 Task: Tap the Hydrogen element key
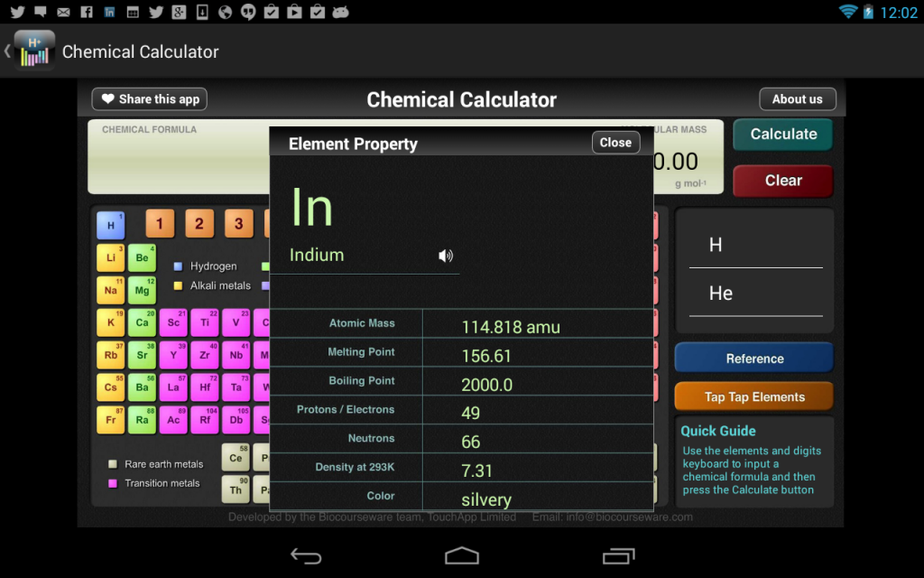click(x=110, y=224)
